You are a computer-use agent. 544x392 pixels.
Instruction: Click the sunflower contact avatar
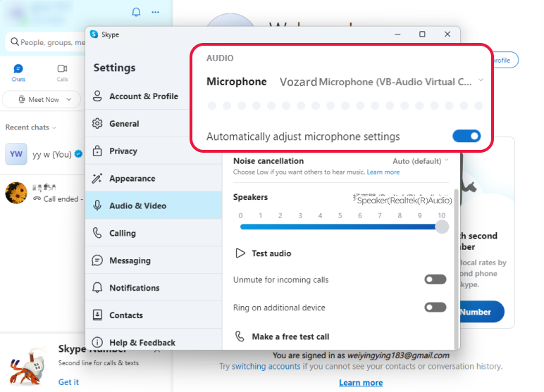tap(16, 193)
